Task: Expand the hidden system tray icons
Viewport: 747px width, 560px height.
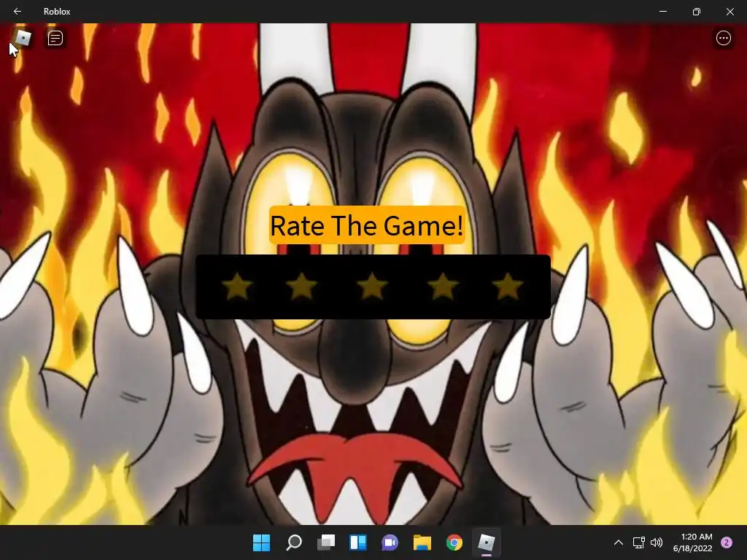Action: [619, 542]
